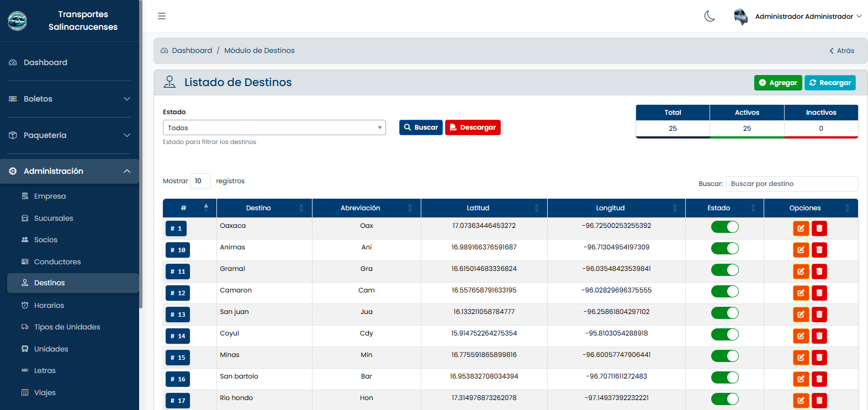Toggle Coyul status switch
This screenshot has height=410, width=868.
click(724, 334)
